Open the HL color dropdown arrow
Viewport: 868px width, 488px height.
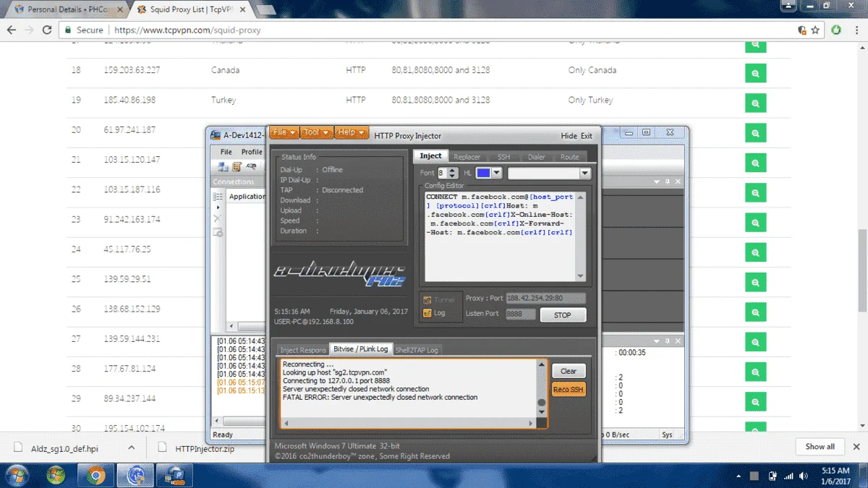click(x=497, y=174)
